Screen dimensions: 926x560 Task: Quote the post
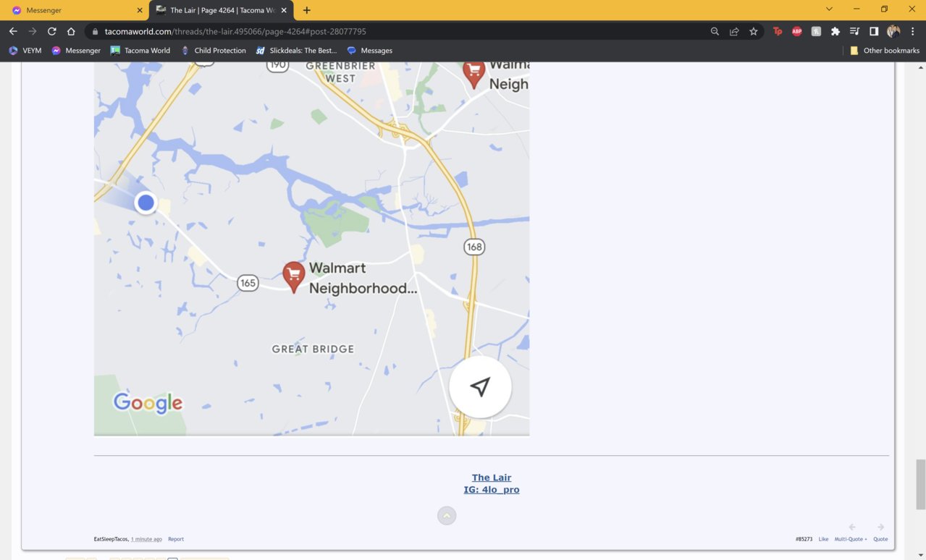tap(880, 539)
